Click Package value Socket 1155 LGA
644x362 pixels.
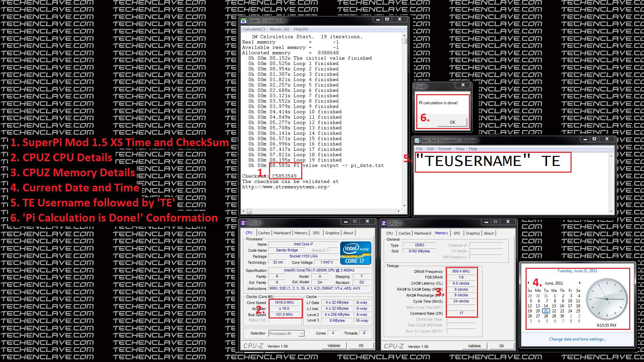pos(303,256)
